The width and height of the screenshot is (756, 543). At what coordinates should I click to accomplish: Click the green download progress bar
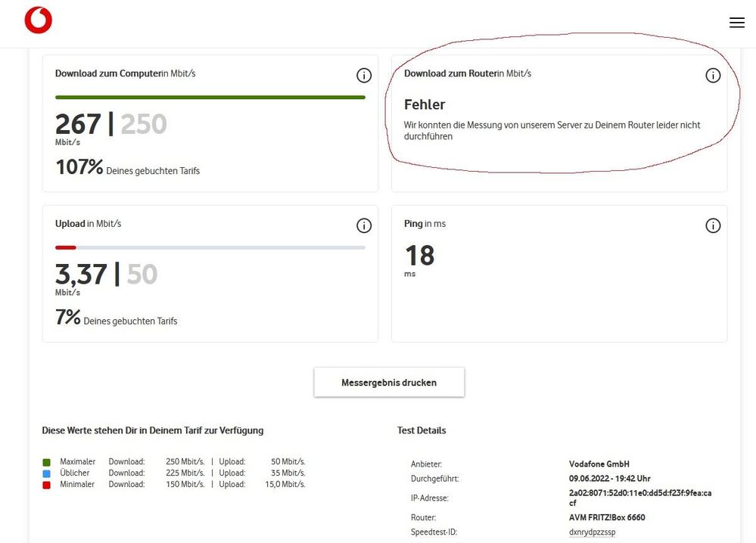210,98
